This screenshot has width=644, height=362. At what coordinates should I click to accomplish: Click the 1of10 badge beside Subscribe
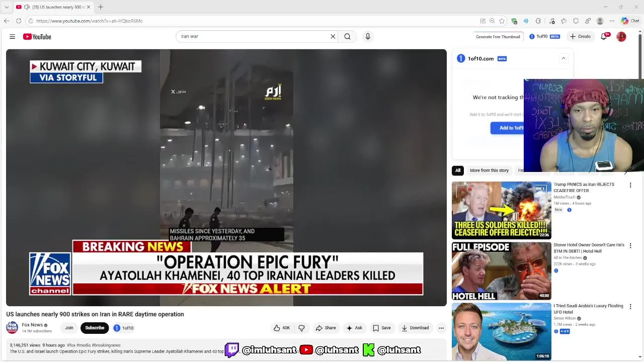pyautogui.click(x=123, y=328)
